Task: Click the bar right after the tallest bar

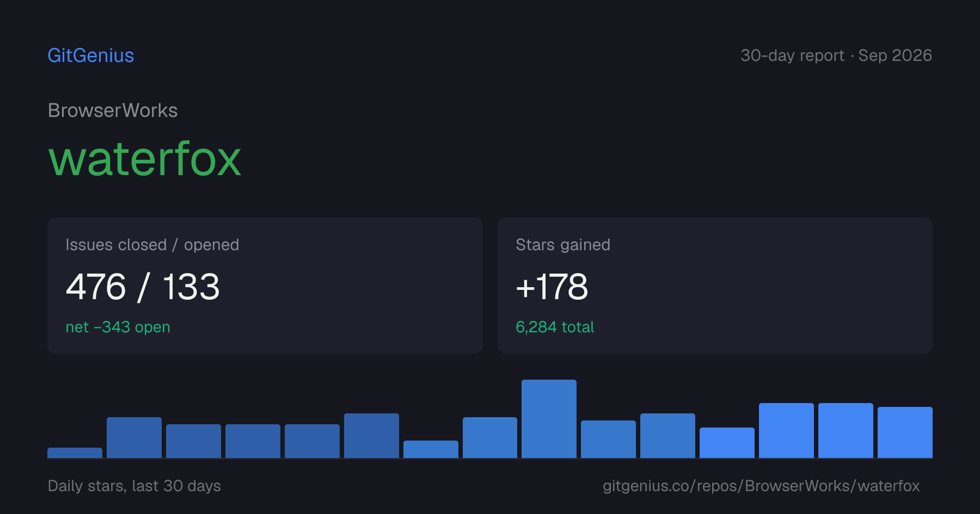Action: 608,439
